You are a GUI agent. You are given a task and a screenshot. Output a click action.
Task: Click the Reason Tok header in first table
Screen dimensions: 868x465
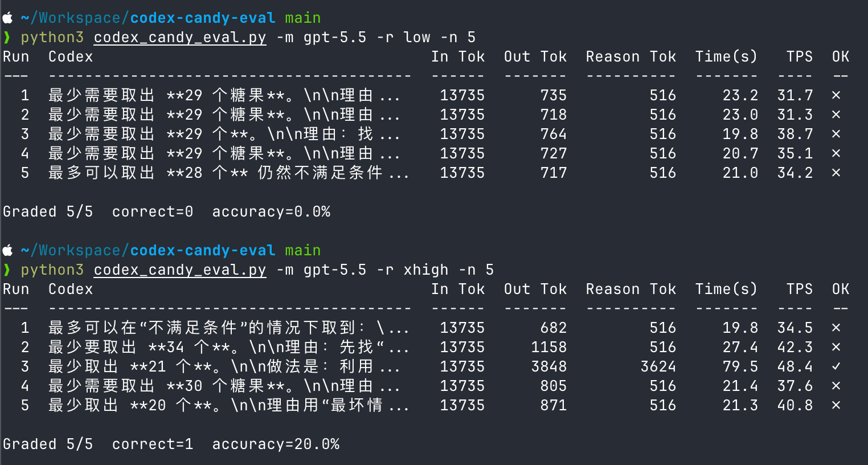[x=631, y=57]
